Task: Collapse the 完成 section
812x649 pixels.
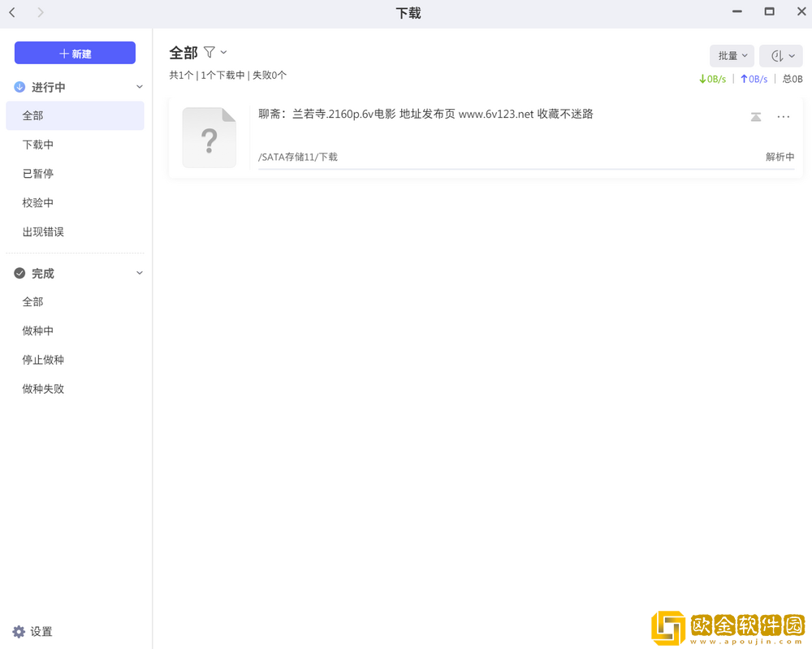Action: pos(139,273)
